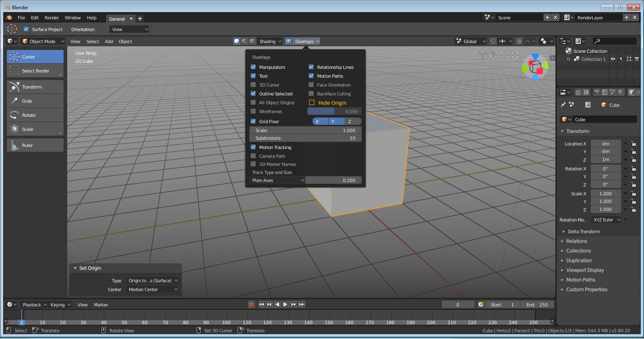Click the Blender logo menu icon
Image resolution: width=644 pixels, height=339 pixels.
[x=9, y=18]
